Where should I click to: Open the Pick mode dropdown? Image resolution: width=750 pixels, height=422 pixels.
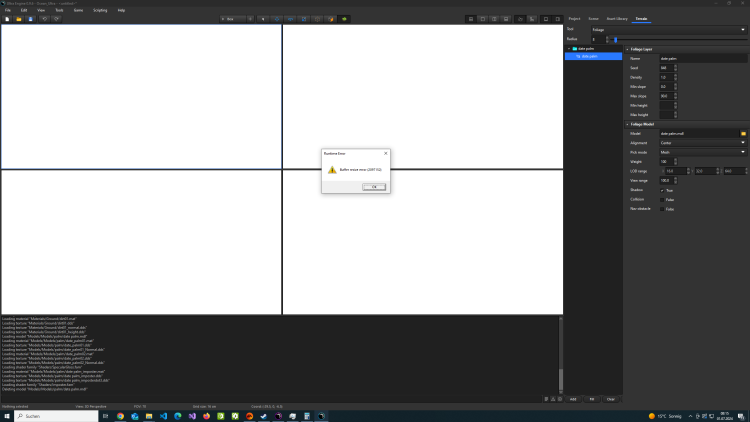[x=701, y=152]
